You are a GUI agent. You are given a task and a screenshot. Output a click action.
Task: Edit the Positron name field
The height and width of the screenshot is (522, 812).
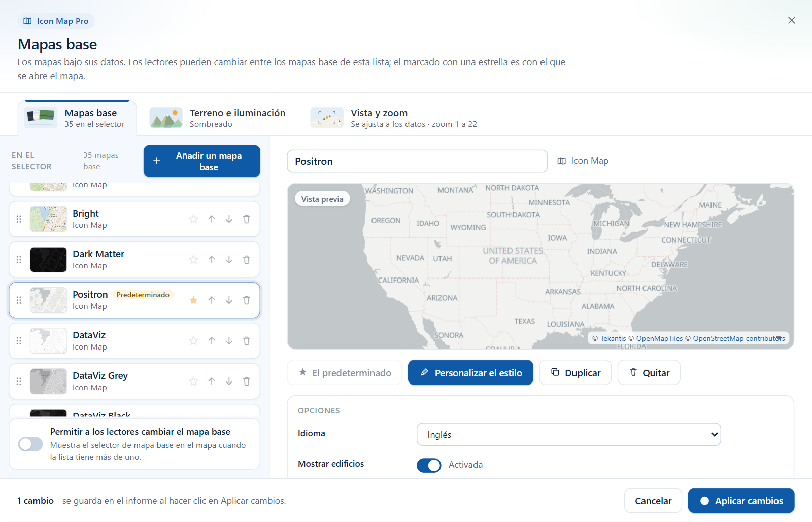[x=417, y=161]
